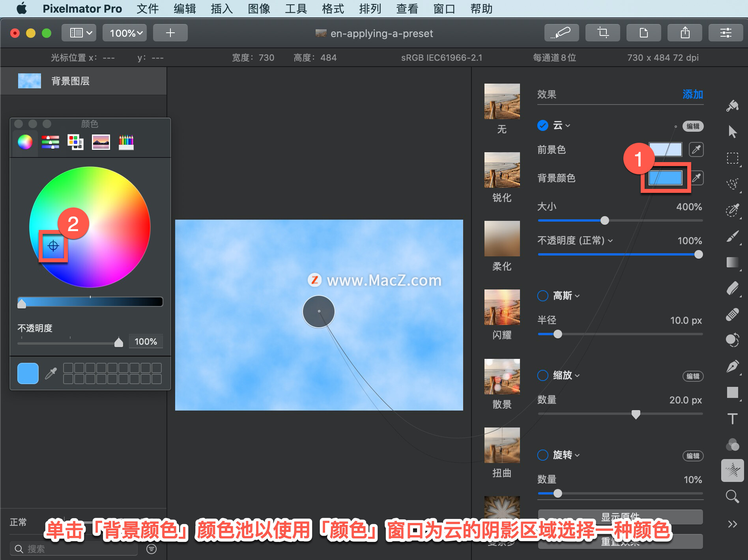Click 编辑 button for 旋转 effect
748x560 pixels.
(693, 456)
